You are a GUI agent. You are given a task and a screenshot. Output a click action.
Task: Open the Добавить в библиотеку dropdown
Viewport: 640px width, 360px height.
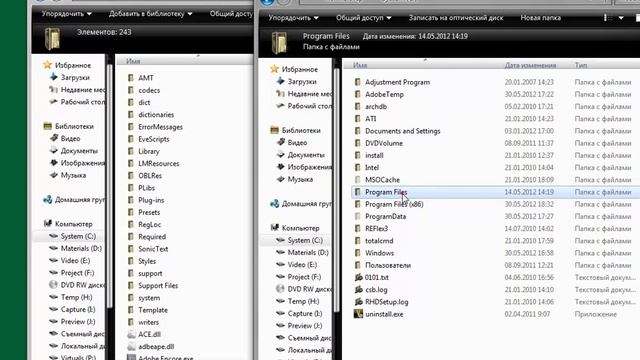click(150, 14)
